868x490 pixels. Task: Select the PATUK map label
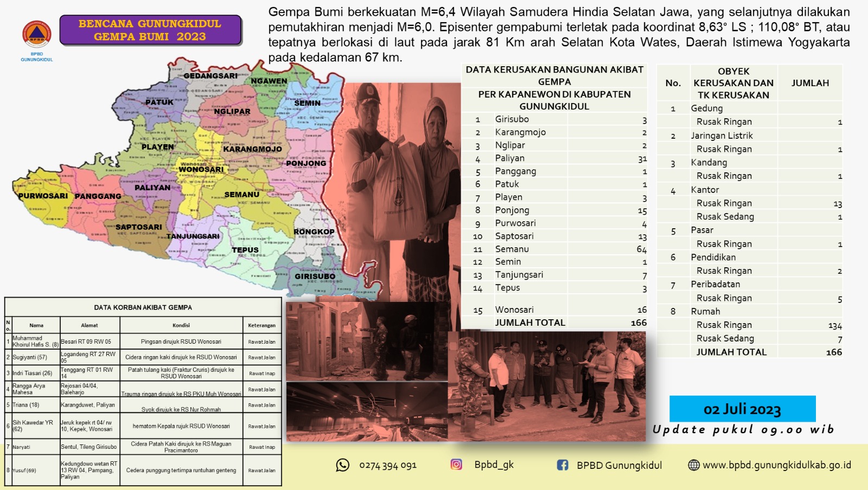click(159, 102)
